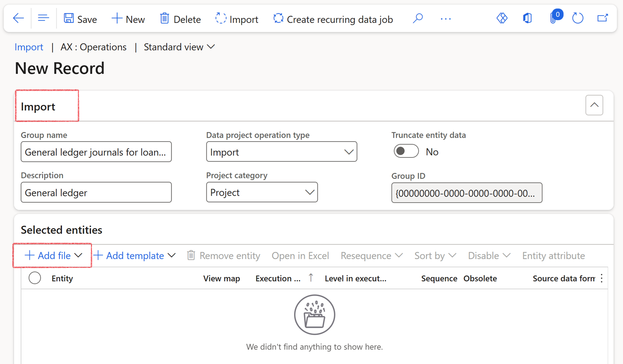623x364 pixels.
Task: Expand Data project operation type dropdown
Action: (282, 152)
